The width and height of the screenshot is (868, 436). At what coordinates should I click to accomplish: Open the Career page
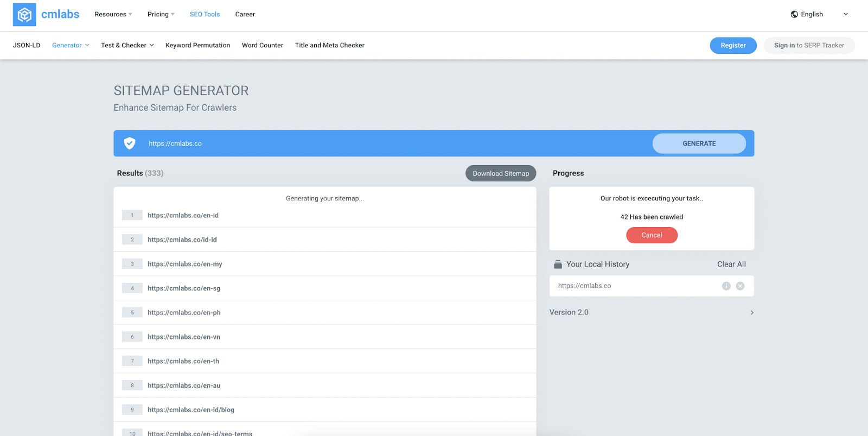[245, 15]
